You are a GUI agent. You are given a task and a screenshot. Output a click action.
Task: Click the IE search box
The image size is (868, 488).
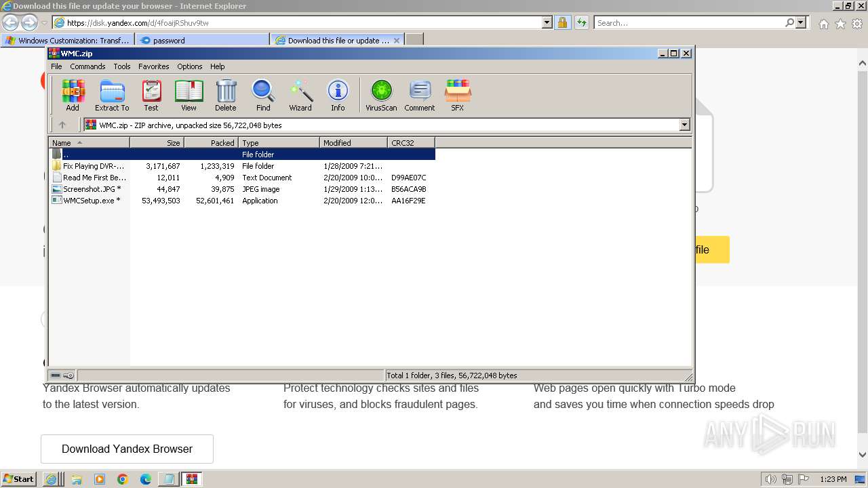pos(690,22)
